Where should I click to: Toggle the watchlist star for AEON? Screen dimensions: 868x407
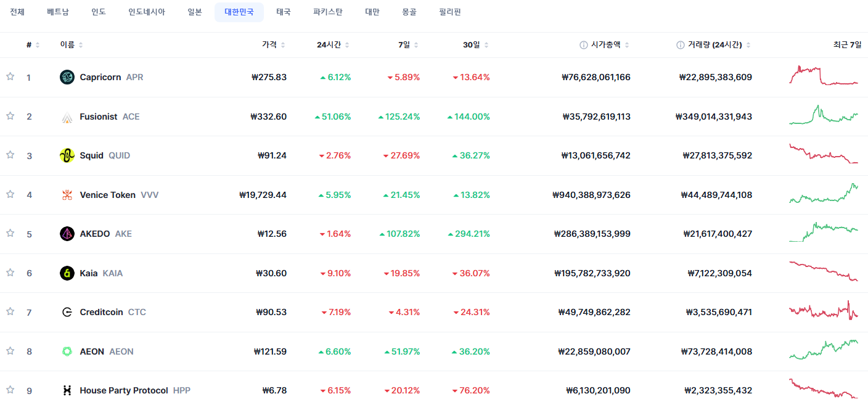[10, 351]
